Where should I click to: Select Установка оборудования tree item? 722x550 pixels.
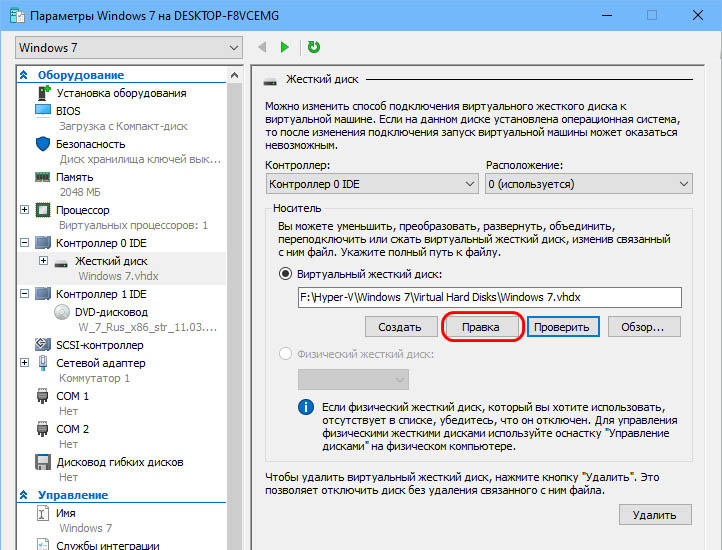tap(122, 93)
